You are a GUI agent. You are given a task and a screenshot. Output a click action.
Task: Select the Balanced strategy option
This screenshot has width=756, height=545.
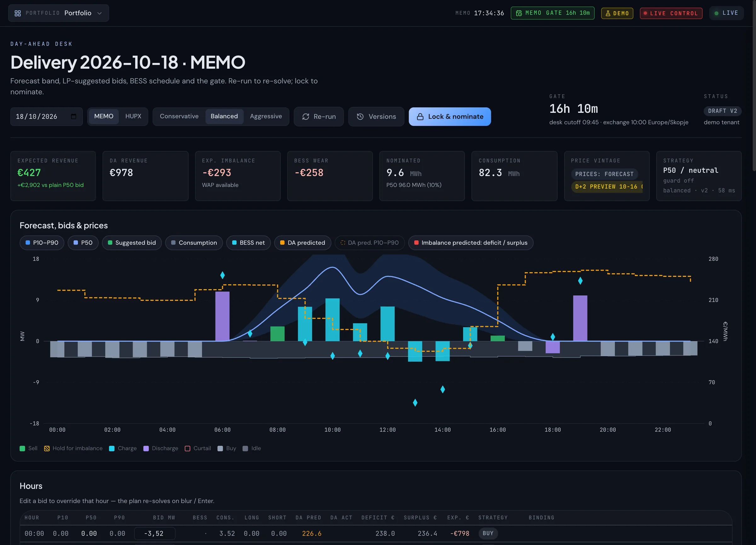tap(224, 116)
